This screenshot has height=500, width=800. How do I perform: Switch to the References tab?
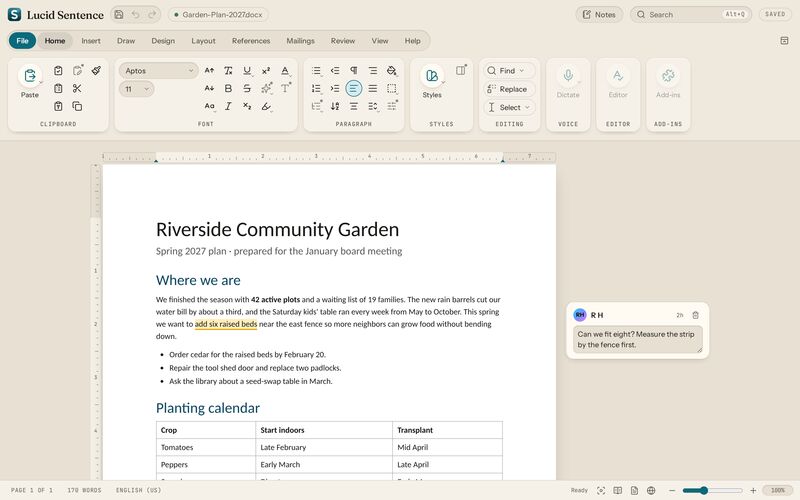pos(251,41)
